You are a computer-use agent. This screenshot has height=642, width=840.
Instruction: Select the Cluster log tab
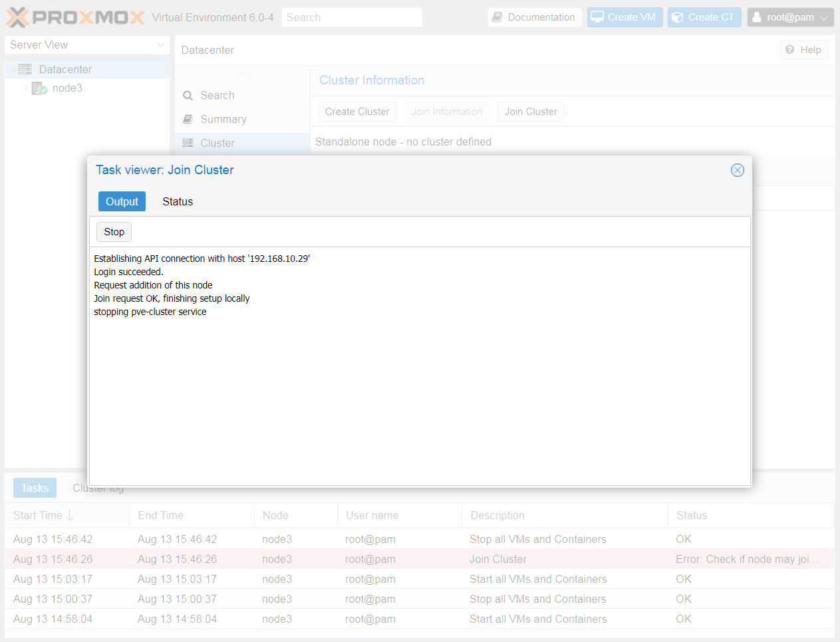click(x=98, y=488)
